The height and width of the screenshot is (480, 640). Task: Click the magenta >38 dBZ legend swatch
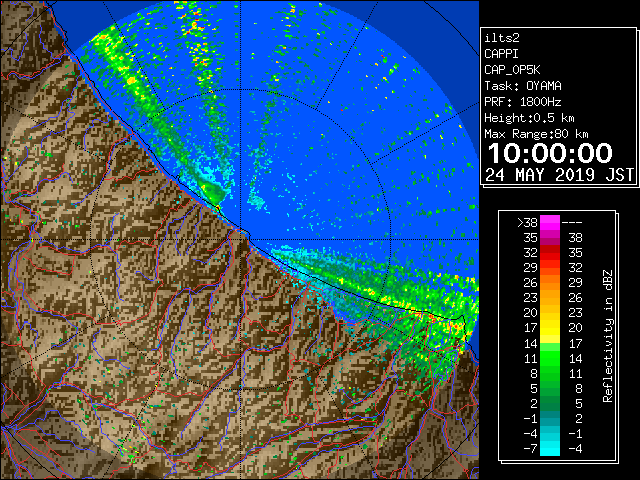pyautogui.click(x=550, y=223)
